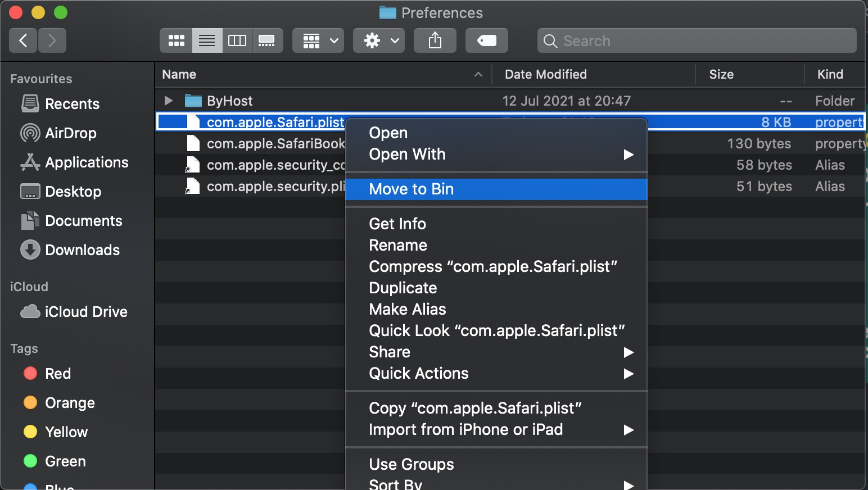
Task: Click the 130 bytes size cell
Action: 759,144
